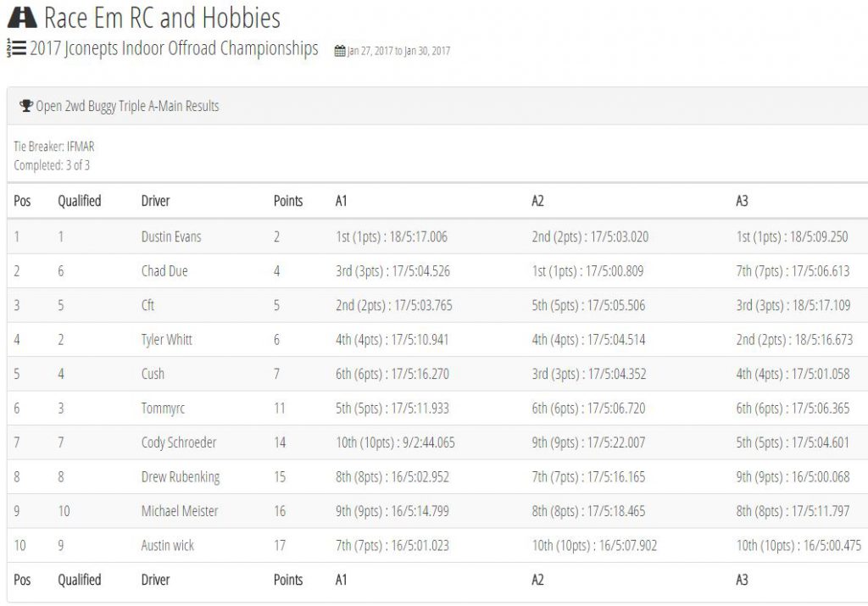Viewport: 868px width, 606px height.
Task: Click A2 result 2nd (2pts) : 17/5:03.020
Action: pos(590,236)
